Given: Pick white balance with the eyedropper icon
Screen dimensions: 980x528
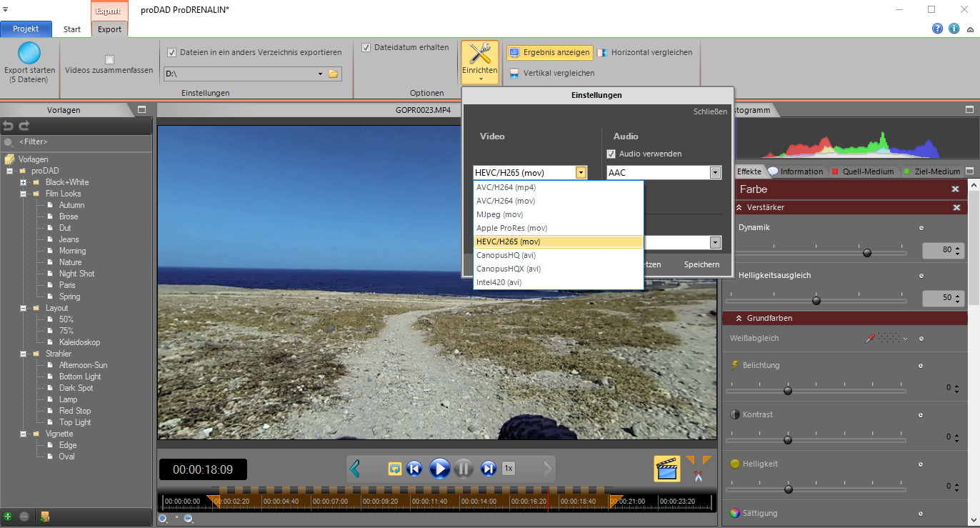Looking at the screenshot, I should [x=870, y=338].
